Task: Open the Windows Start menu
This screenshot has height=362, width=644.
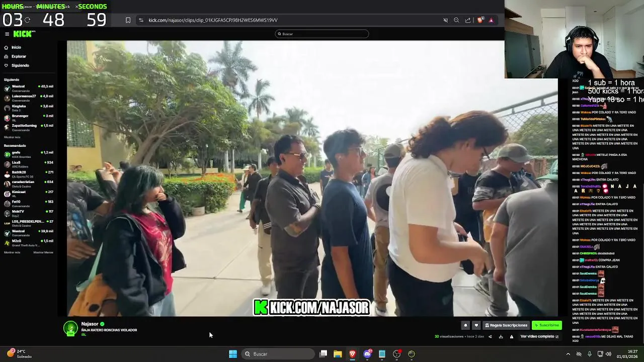Action: [x=233, y=354]
